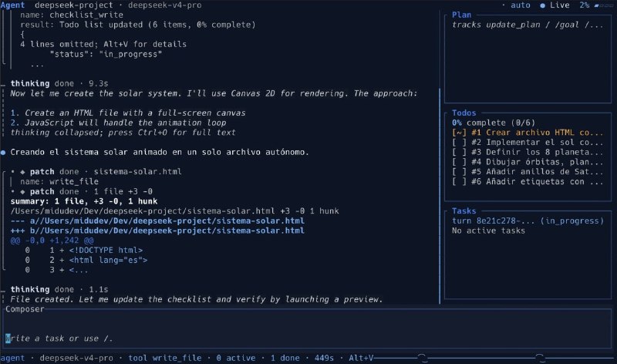Click the <html lang="es"> diff line
This screenshot has height=364, width=617.
(x=108, y=260)
